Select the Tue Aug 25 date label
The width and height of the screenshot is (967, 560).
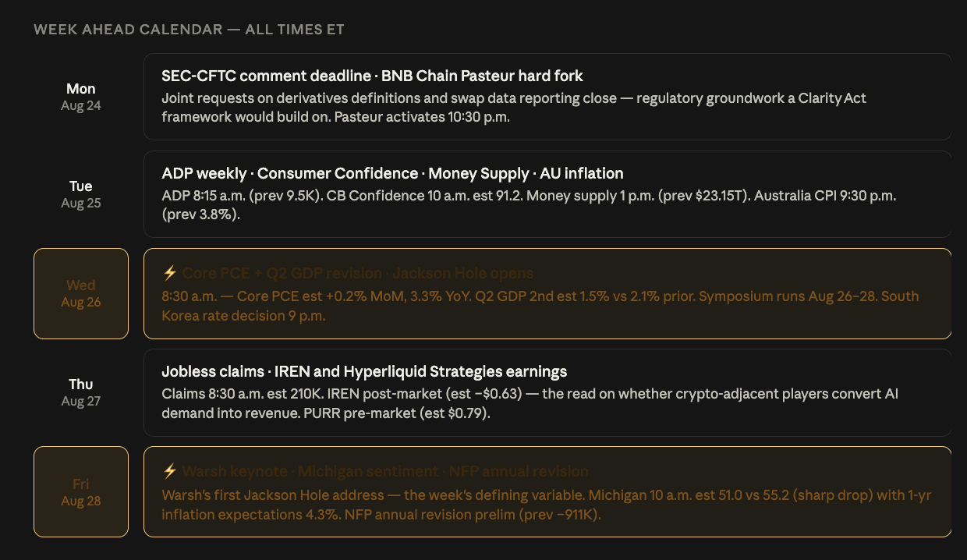81,194
